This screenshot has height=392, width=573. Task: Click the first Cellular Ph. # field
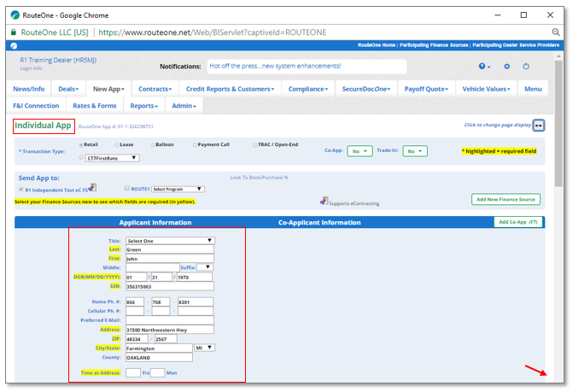pos(135,311)
